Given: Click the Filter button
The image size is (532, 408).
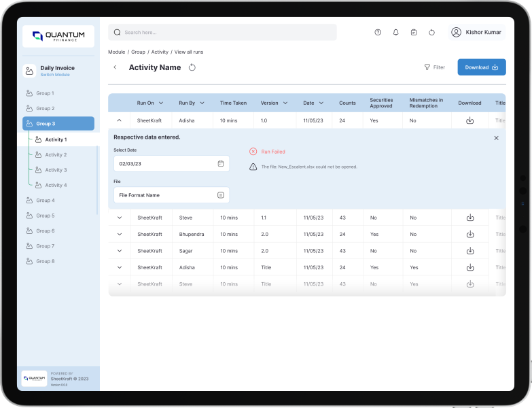Looking at the screenshot, I should coord(434,67).
